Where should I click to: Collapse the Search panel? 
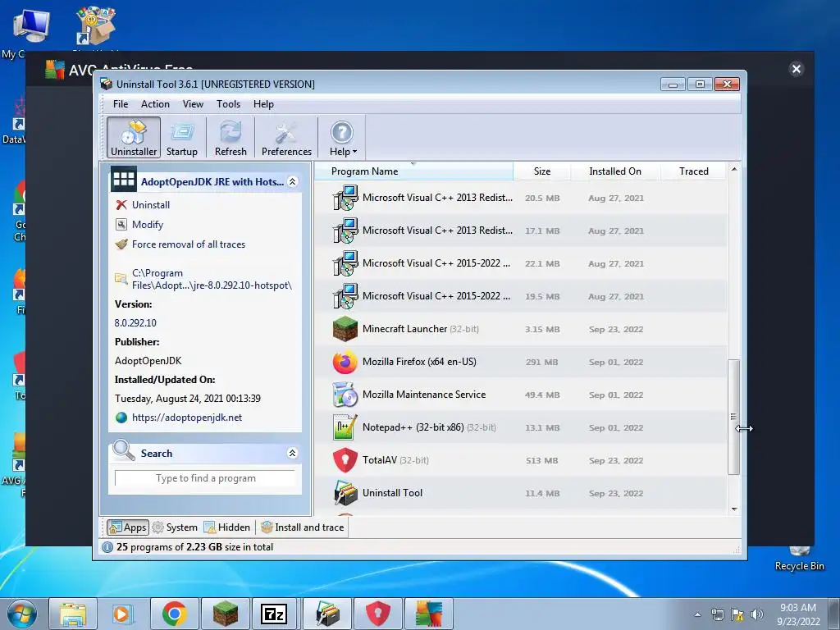click(x=293, y=453)
